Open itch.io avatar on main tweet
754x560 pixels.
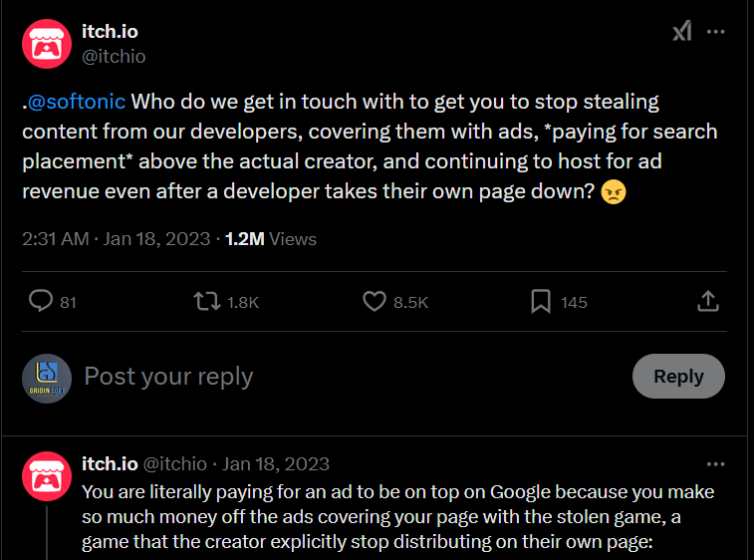47,44
